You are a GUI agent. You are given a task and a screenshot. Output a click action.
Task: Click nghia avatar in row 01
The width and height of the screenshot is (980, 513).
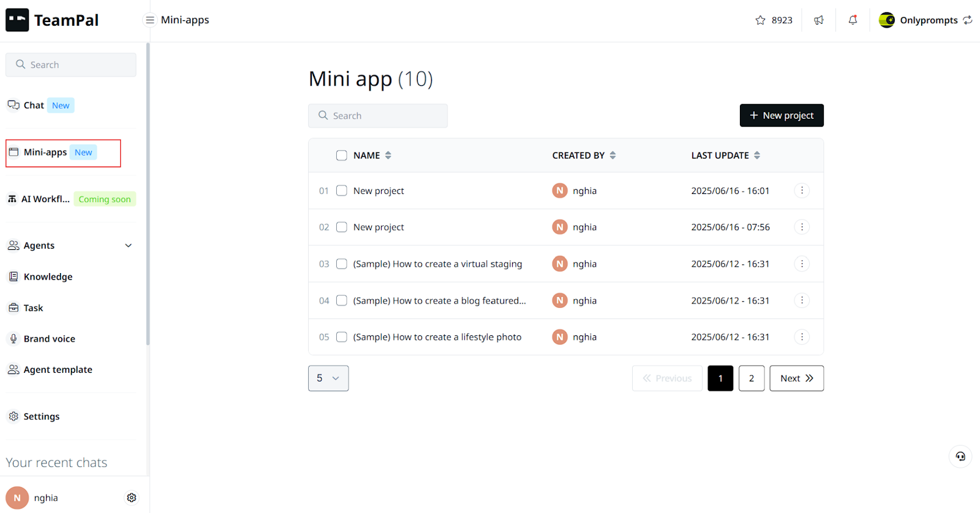[560, 190]
